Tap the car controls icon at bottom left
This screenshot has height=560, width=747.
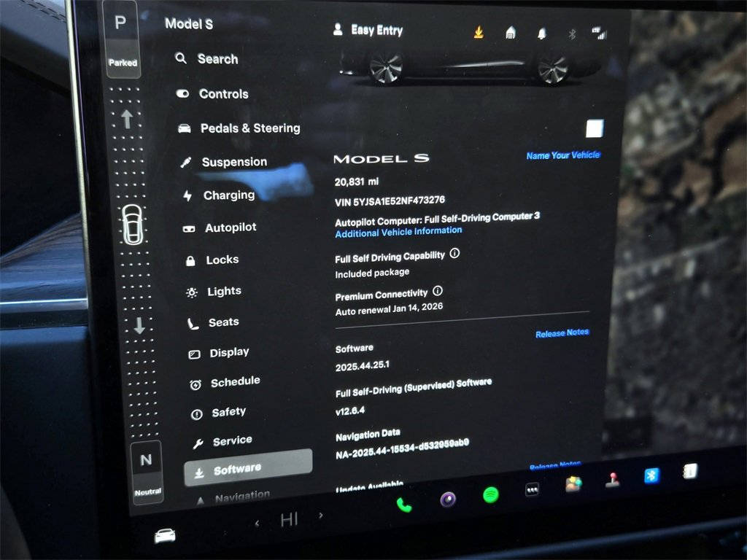pyautogui.click(x=165, y=536)
